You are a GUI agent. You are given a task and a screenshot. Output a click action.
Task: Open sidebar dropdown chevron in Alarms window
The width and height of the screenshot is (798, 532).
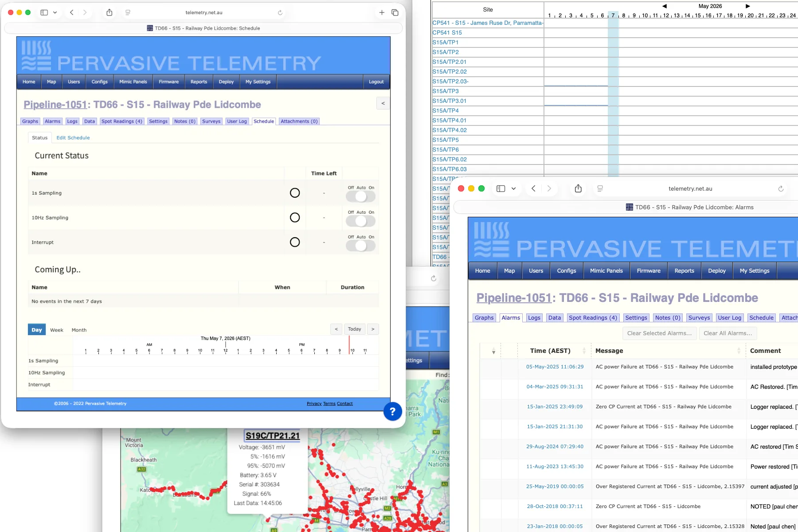click(513, 188)
